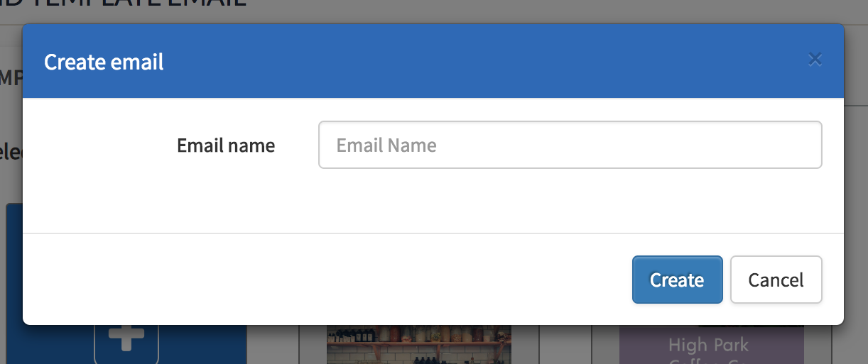Dismiss the dialog using Cancel
This screenshot has height=364, width=868.
(x=776, y=280)
